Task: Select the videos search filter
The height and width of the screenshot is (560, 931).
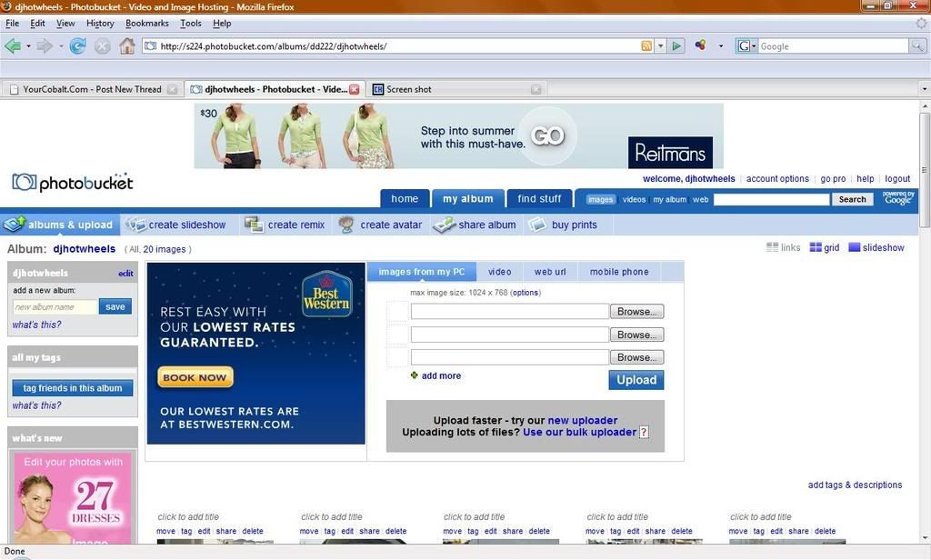Action: pos(634,199)
